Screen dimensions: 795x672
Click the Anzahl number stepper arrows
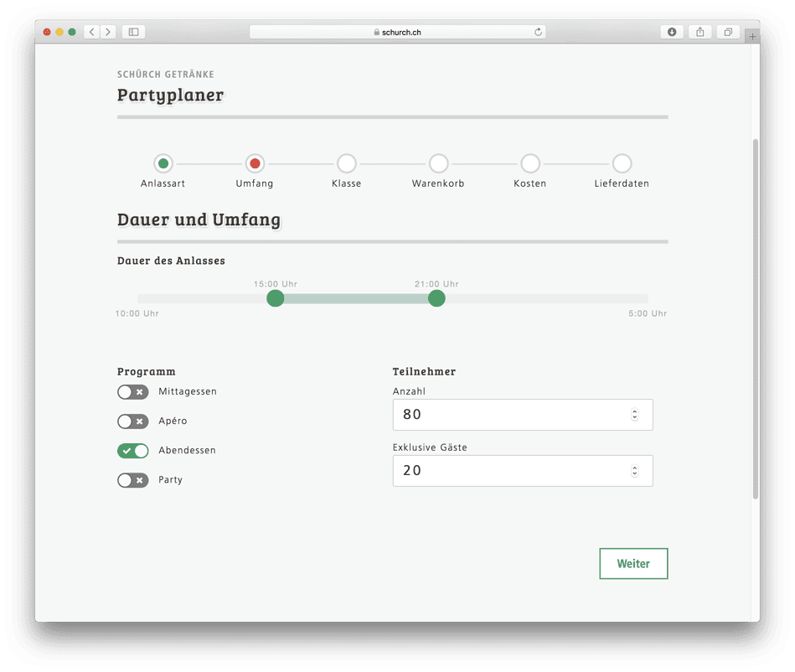click(634, 415)
